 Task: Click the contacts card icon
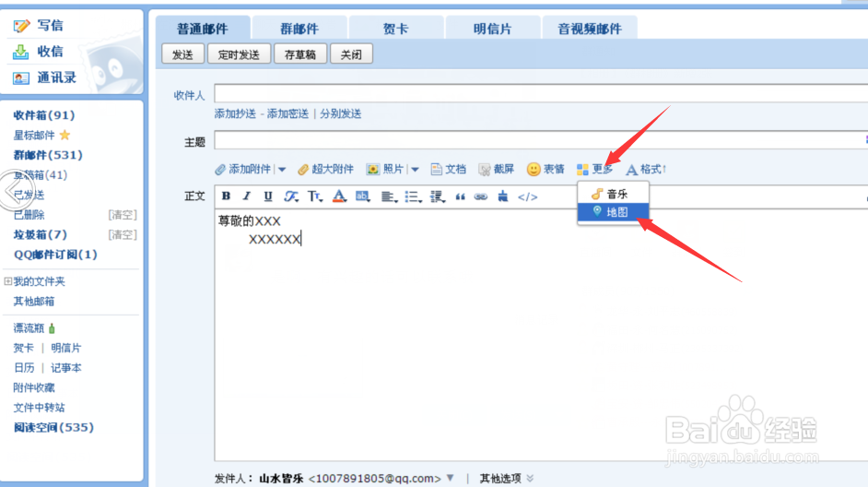(21, 78)
